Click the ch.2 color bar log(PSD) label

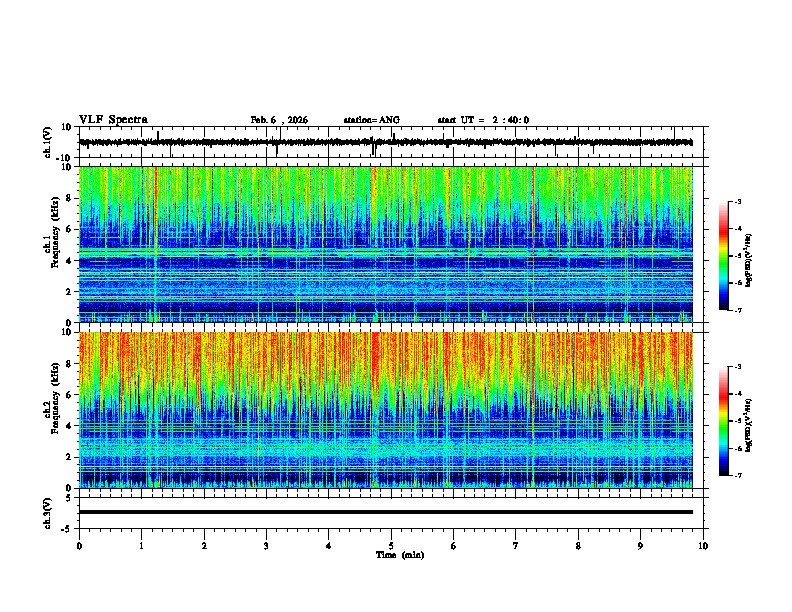tap(749, 426)
